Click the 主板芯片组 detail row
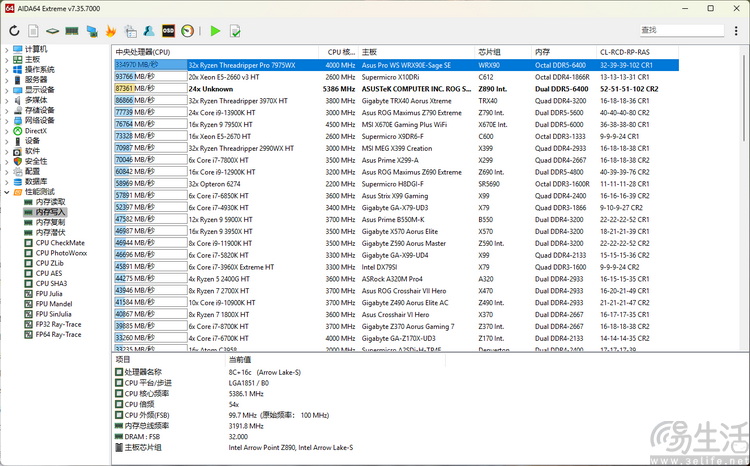Viewport: 750px width, 466px height. (x=279, y=448)
